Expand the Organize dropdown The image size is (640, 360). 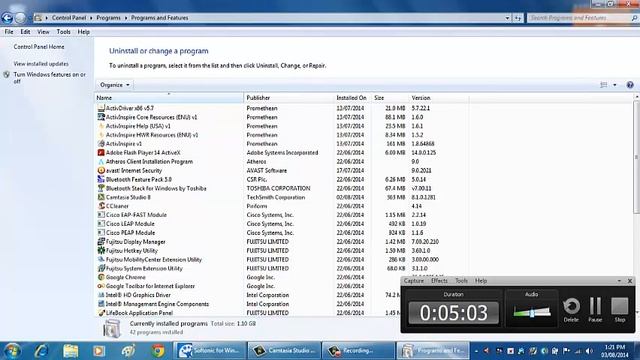(115, 85)
